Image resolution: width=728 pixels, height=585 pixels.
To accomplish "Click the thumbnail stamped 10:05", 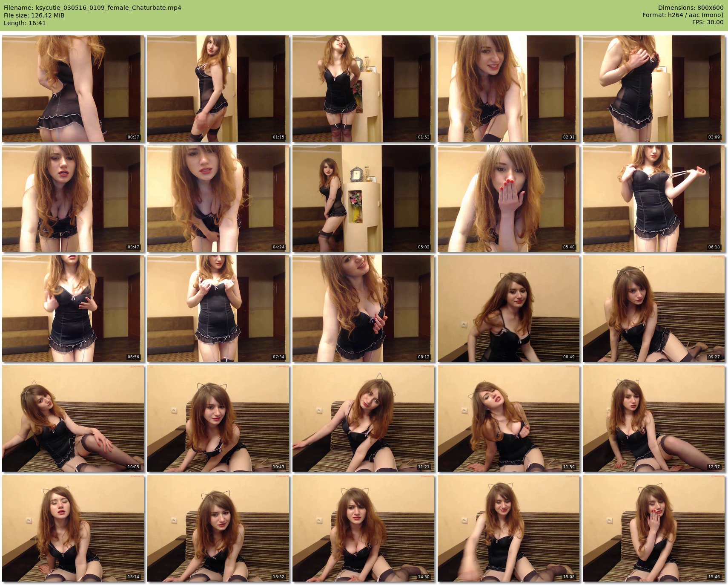I will (x=73, y=418).
